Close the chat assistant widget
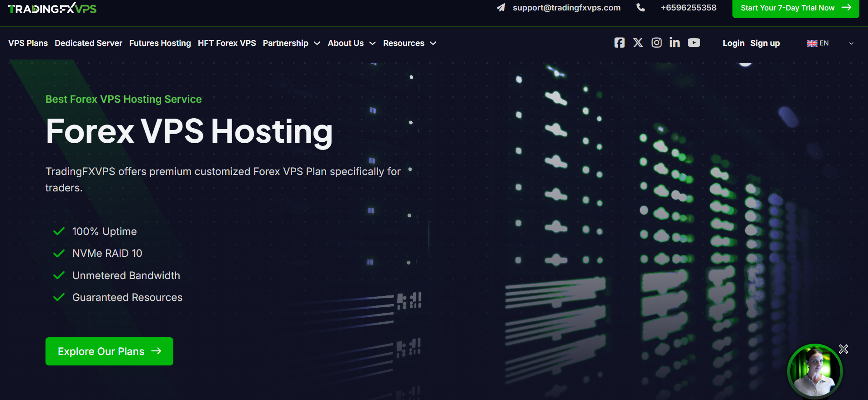The height and width of the screenshot is (400, 868). (x=843, y=349)
